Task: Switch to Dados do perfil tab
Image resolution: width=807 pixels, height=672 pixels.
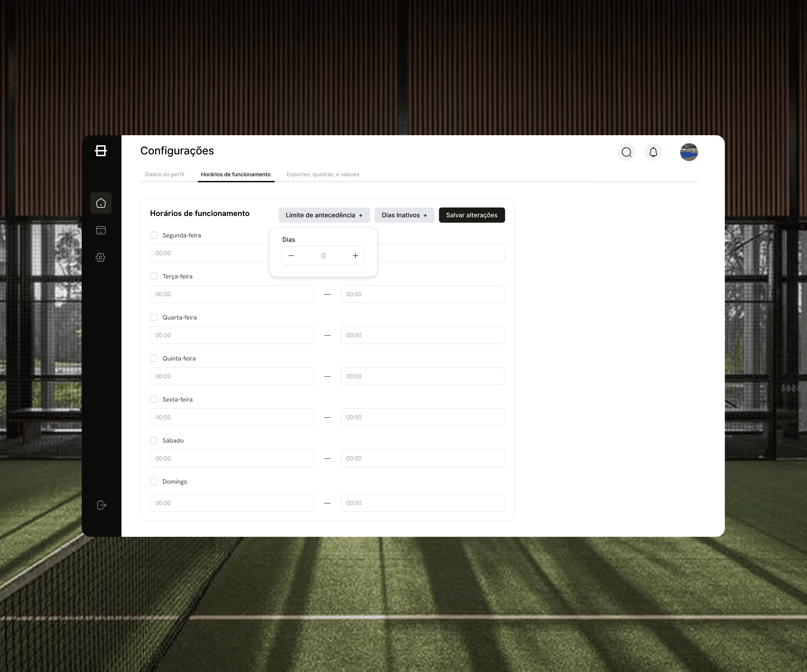Action: (165, 174)
